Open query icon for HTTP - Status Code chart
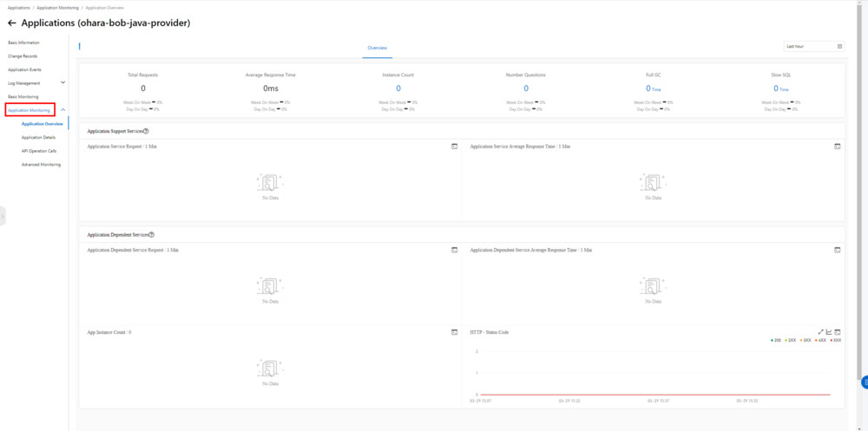868x431 pixels. point(838,332)
